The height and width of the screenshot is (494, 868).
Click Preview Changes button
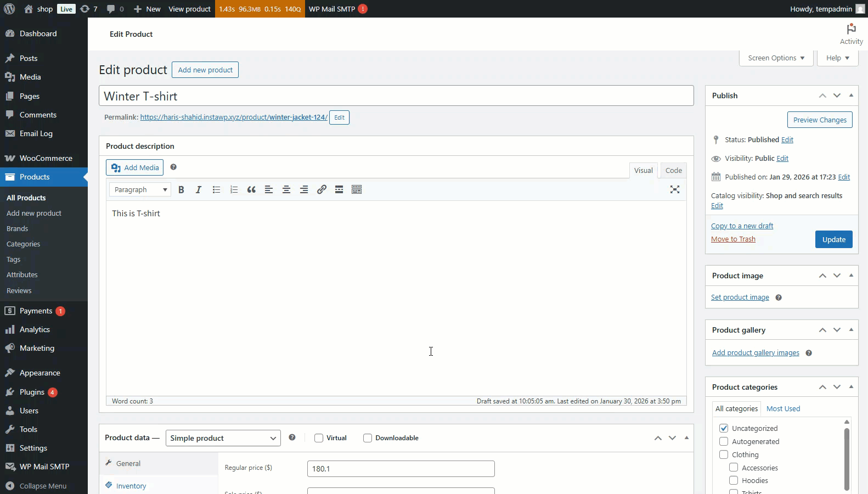820,120
